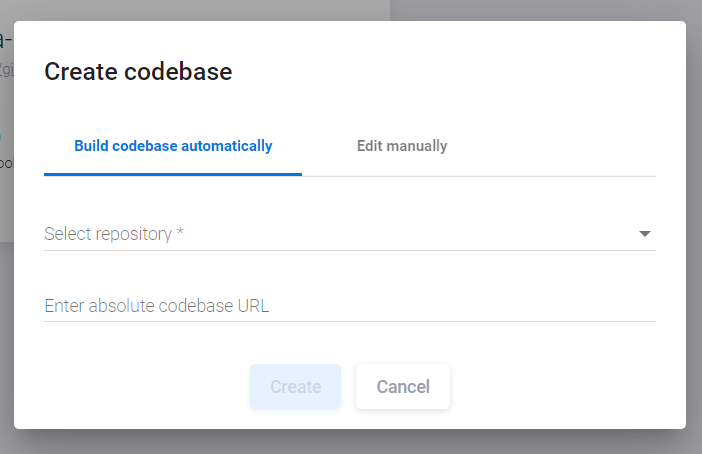Click the disabled Create button

[295, 386]
